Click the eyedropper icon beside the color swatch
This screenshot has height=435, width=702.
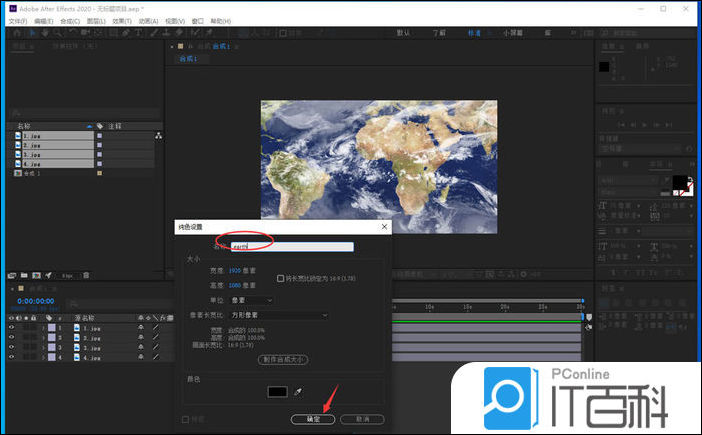click(297, 393)
